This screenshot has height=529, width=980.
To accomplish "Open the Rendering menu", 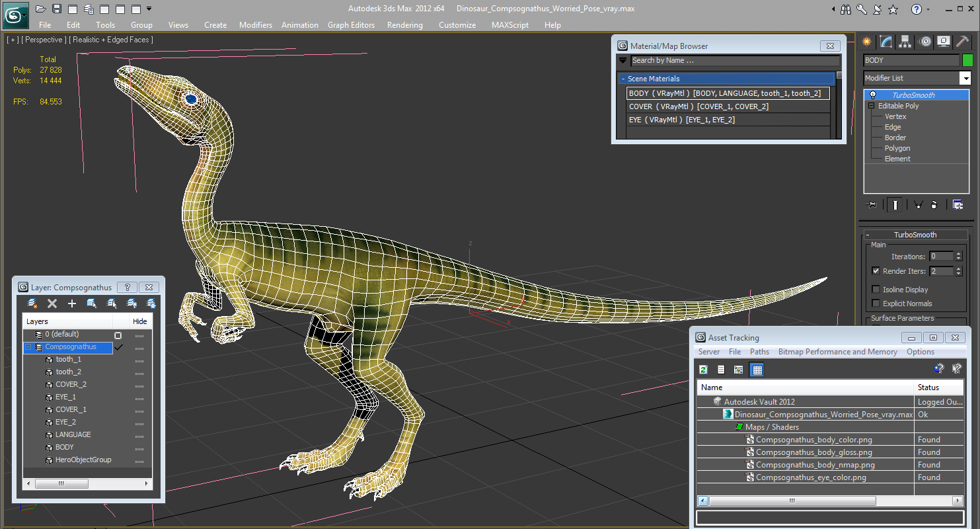I will [x=405, y=25].
